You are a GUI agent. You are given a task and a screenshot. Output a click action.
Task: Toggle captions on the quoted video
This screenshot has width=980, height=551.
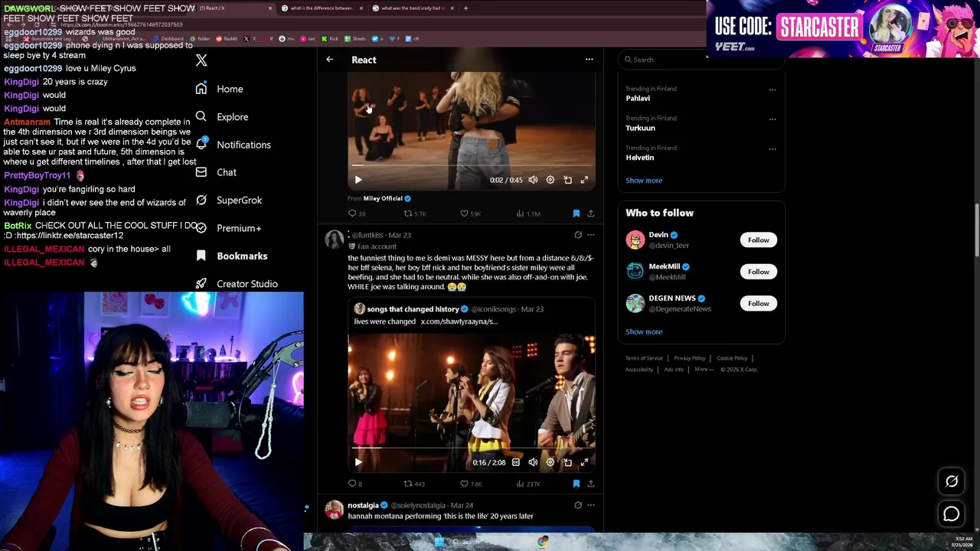point(515,462)
